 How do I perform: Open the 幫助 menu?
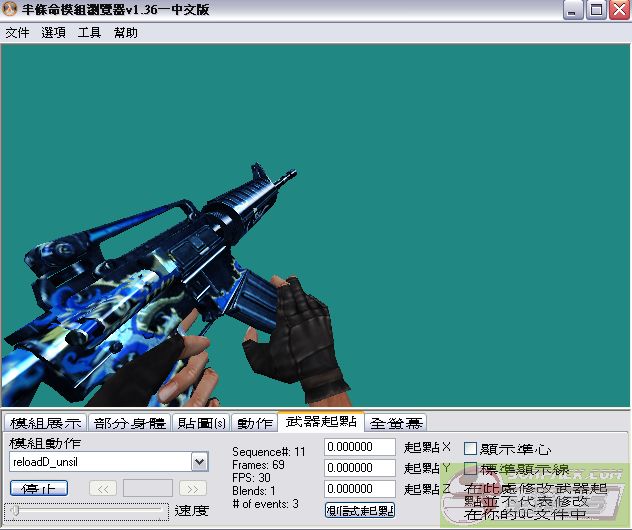tap(126, 32)
